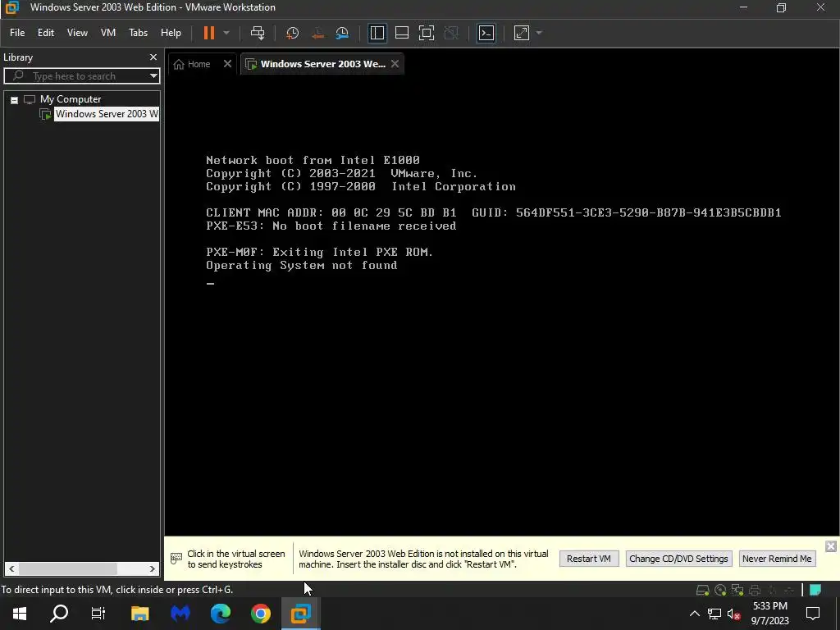840x630 pixels.
Task: Launch Google Chrome from taskbar
Action: tap(261, 614)
